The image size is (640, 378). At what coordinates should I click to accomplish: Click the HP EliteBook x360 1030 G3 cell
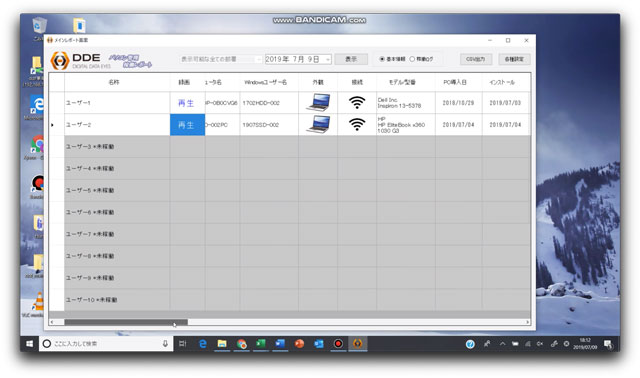click(406, 125)
